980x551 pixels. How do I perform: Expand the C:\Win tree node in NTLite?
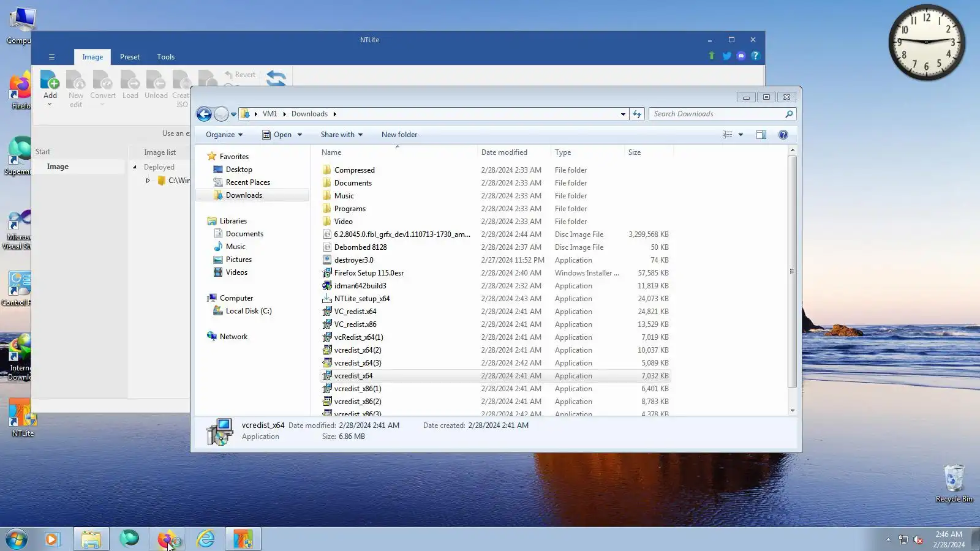(x=148, y=181)
